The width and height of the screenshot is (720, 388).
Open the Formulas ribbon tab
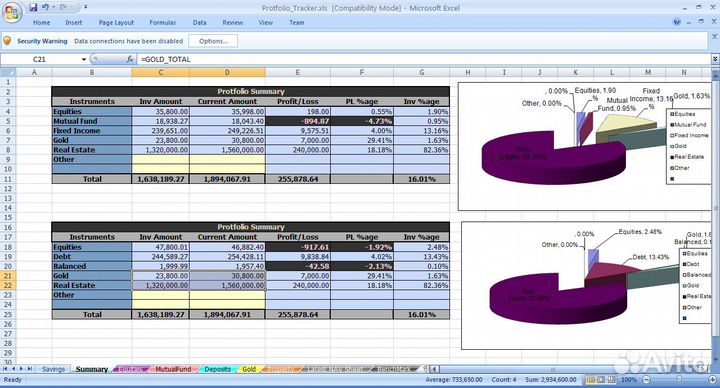tap(163, 22)
